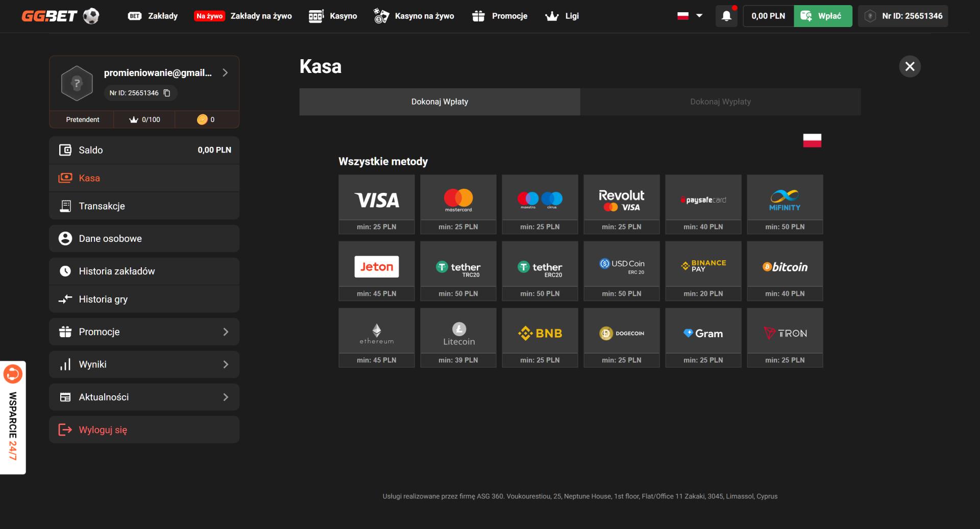Expand profile details arrow next to email

225,73
